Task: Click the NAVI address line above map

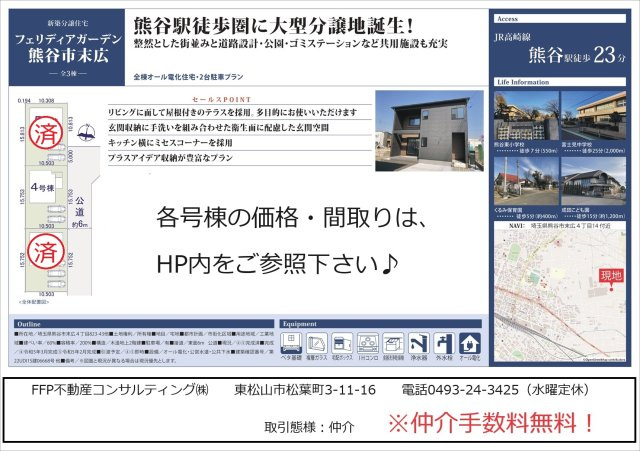Action: point(560,225)
